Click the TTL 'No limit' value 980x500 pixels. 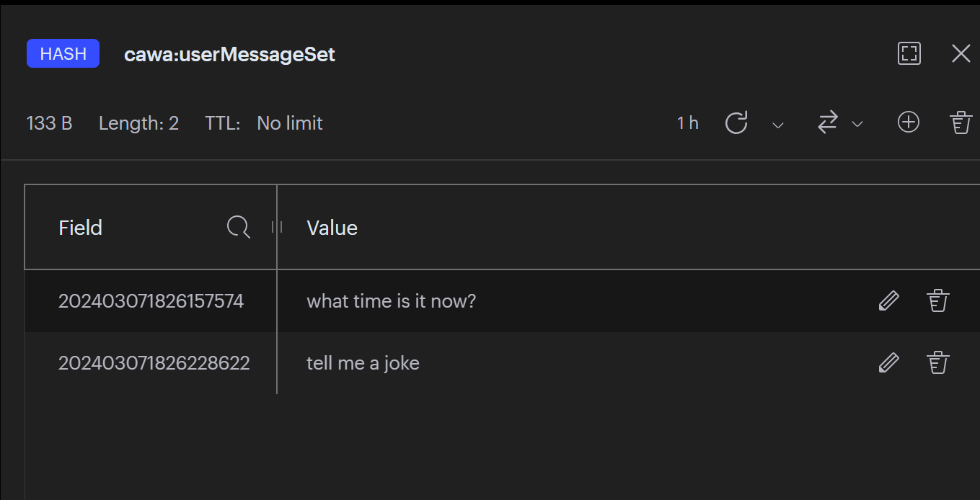click(289, 123)
